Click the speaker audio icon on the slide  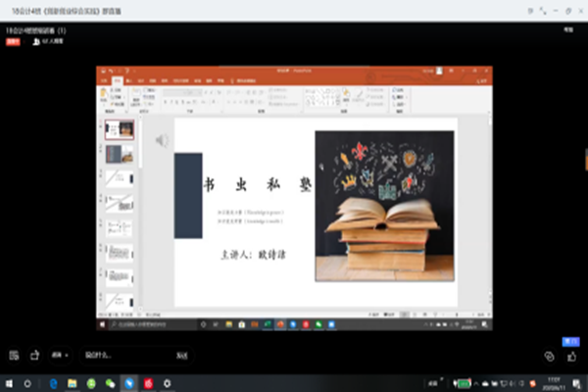coord(162,140)
